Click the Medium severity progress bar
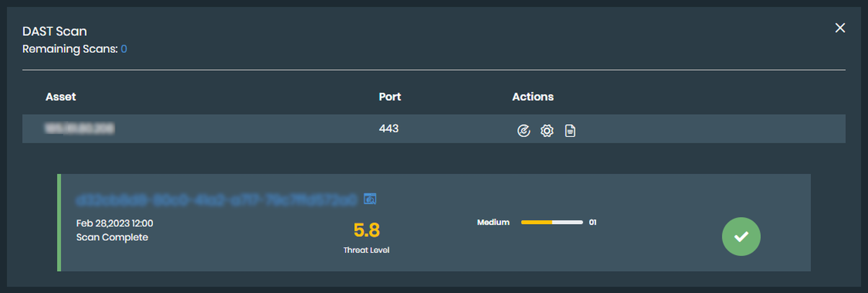The image size is (868, 293). (x=552, y=222)
